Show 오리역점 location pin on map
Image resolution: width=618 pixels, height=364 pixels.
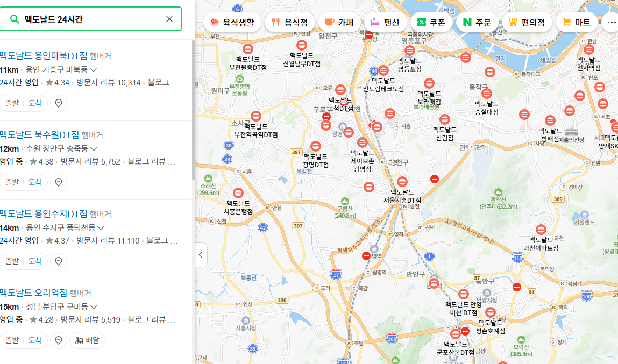tap(59, 340)
